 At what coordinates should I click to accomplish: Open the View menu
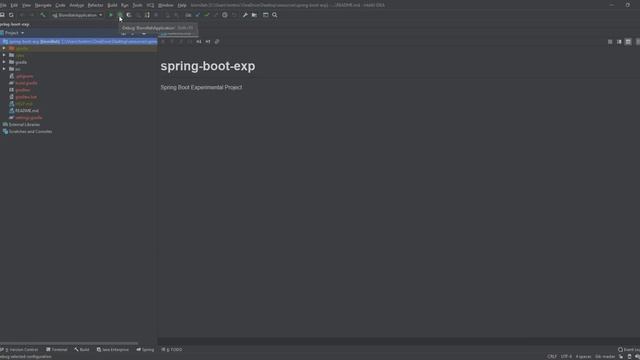27,5
